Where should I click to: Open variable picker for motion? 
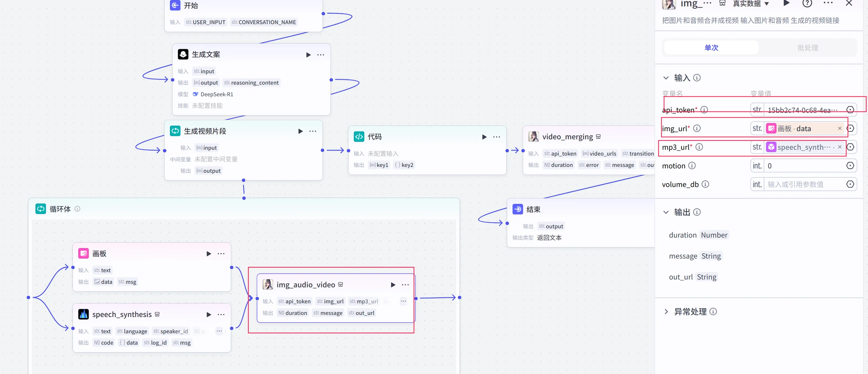[850, 166]
